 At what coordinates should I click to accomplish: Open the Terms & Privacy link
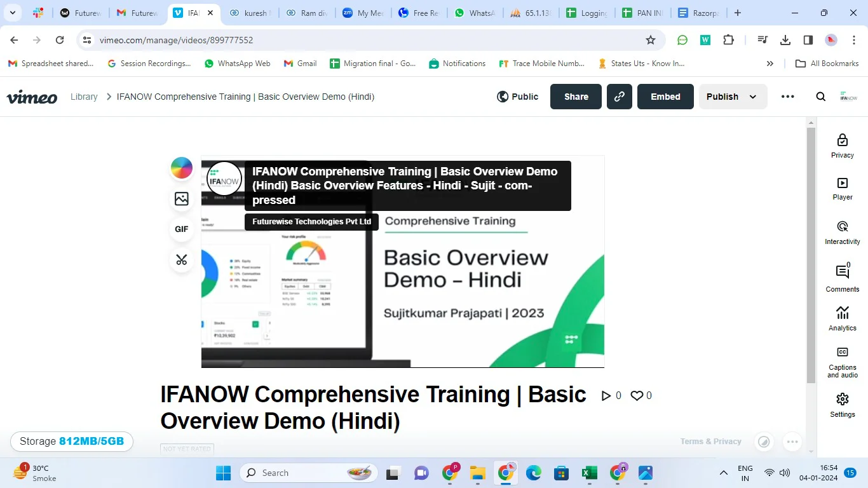pyautogui.click(x=710, y=442)
